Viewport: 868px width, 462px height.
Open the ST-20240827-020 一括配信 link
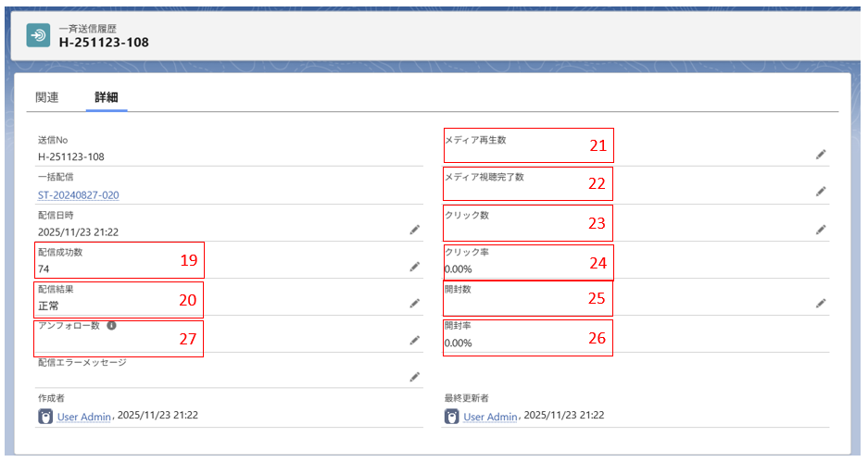pos(79,194)
